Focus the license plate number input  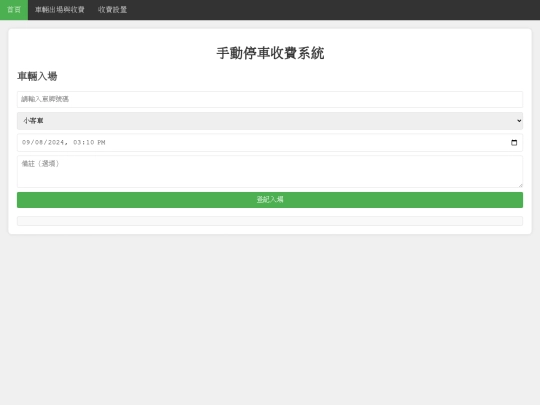click(x=270, y=99)
